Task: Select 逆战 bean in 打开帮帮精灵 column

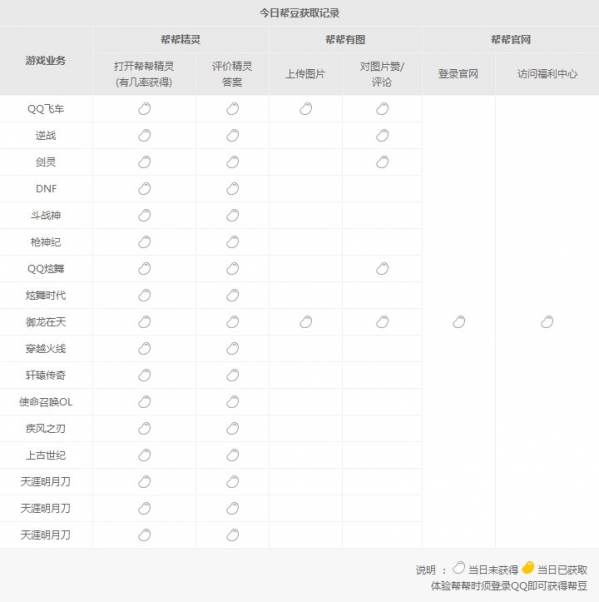Action: (144, 136)
